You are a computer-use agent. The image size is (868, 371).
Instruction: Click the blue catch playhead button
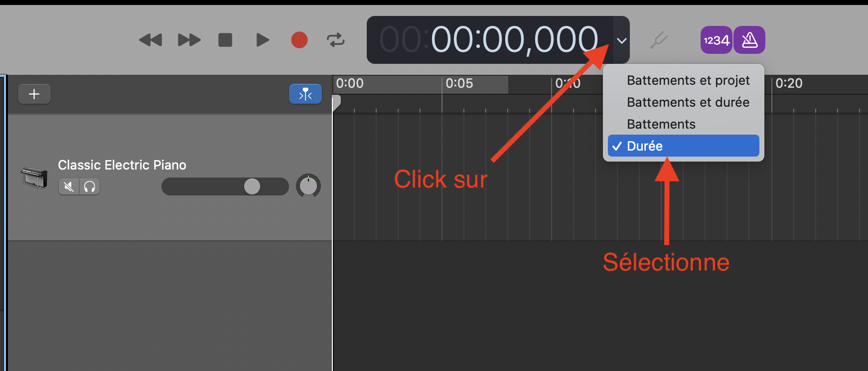pyautogui.click(x=305, y=94)
